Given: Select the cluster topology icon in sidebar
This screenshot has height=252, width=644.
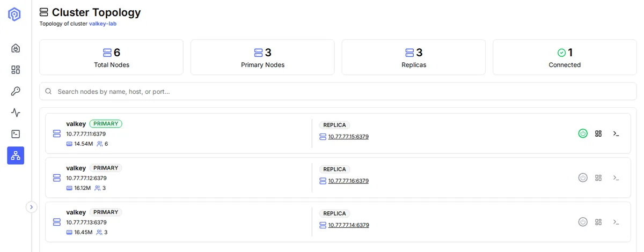Looking at the screenshot, I should click(x=16, y=155).
